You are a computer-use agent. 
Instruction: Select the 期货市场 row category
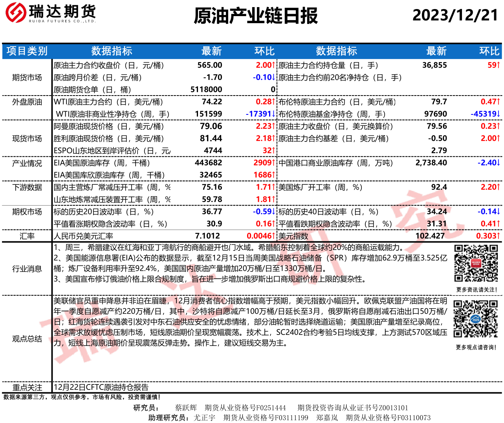pyautogui.click(x=27, y=77)
